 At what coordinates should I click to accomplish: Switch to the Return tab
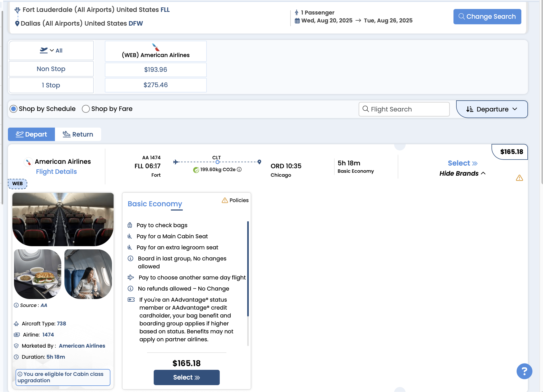click(x=78, y=134)
